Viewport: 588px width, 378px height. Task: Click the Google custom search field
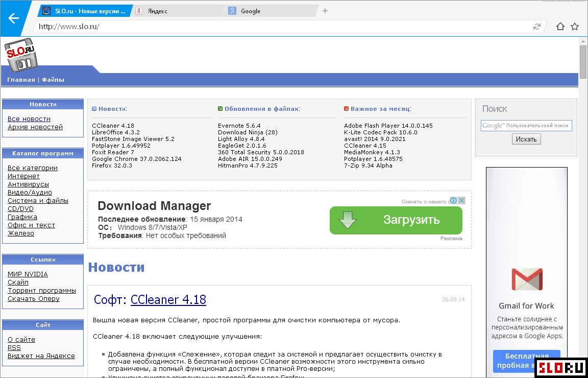[526, 126]
